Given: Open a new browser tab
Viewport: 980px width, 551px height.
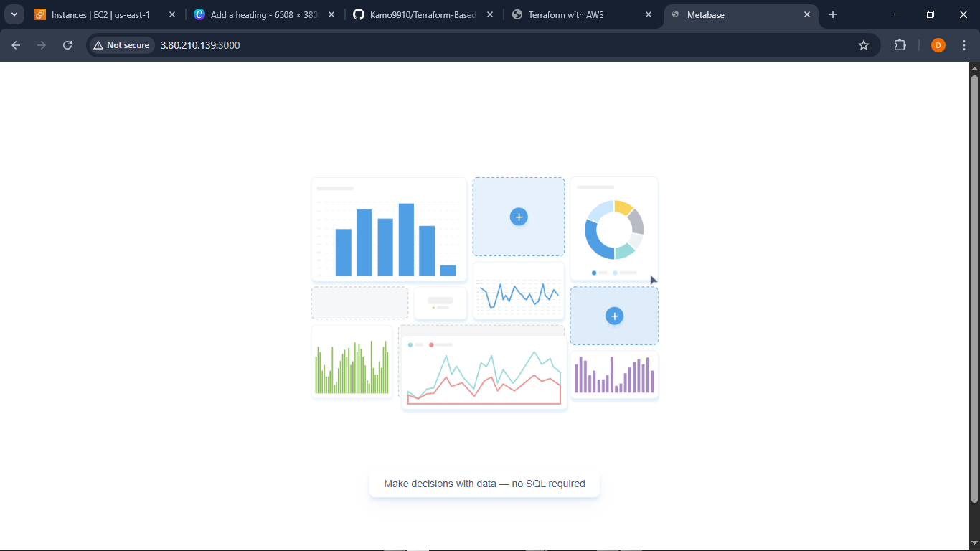Looking at the screenshot, I should coord(833,14).
